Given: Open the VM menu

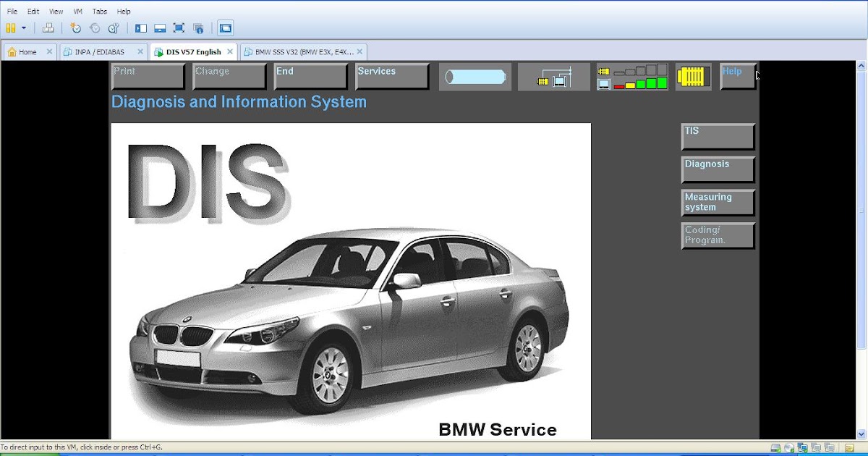Looking at the screenshot, I should point(78,12).
